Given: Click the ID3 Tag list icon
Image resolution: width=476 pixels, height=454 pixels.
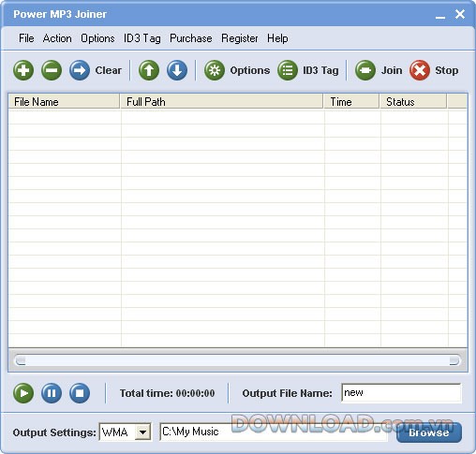Looking at the screenshot, I should (288, 70).
